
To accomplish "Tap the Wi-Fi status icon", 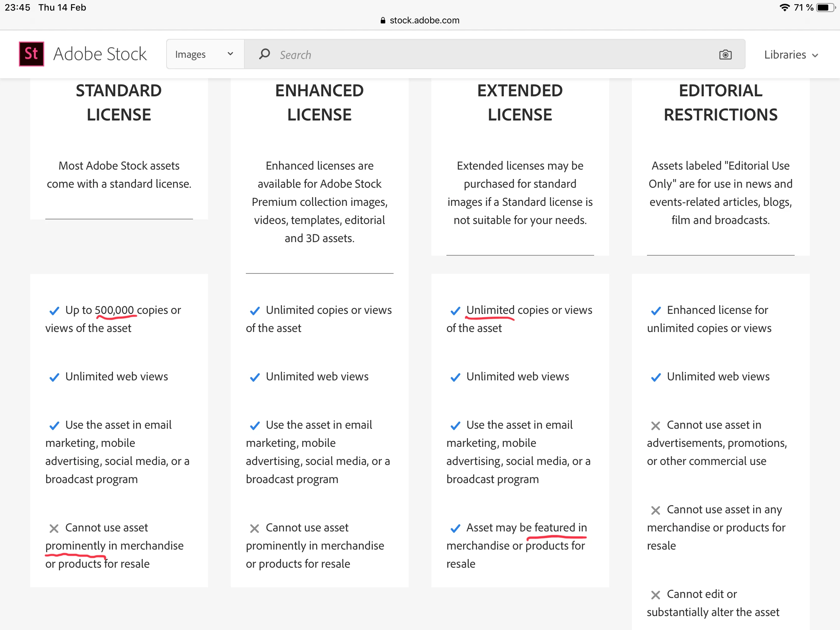I will click(784, 8).
